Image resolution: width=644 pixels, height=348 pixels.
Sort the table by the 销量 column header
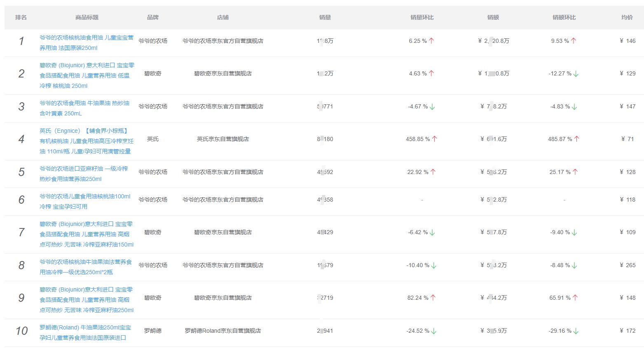click(x=325, y=17)
